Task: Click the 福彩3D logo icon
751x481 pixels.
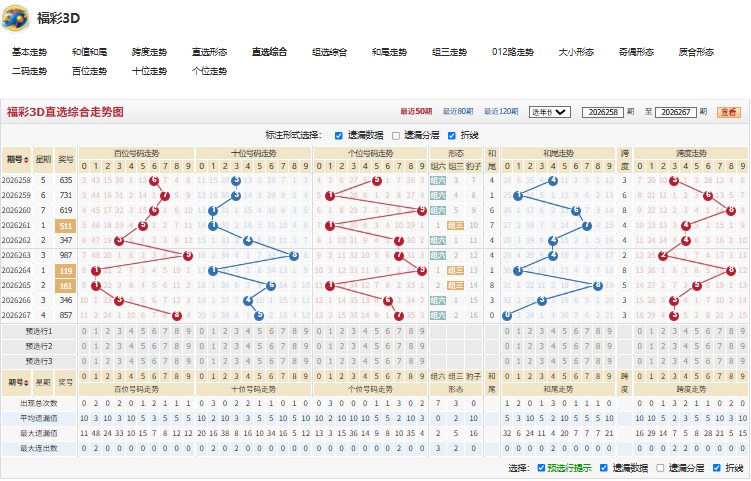Action: click(15, 18)
